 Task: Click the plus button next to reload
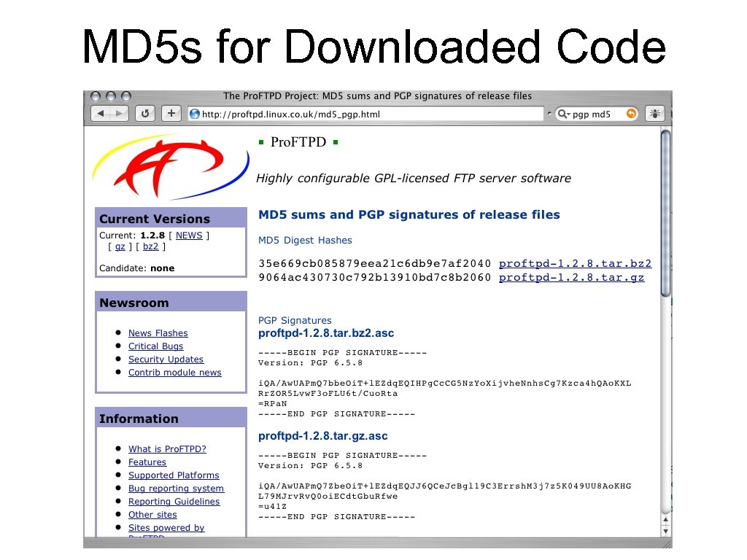point(171,113)
